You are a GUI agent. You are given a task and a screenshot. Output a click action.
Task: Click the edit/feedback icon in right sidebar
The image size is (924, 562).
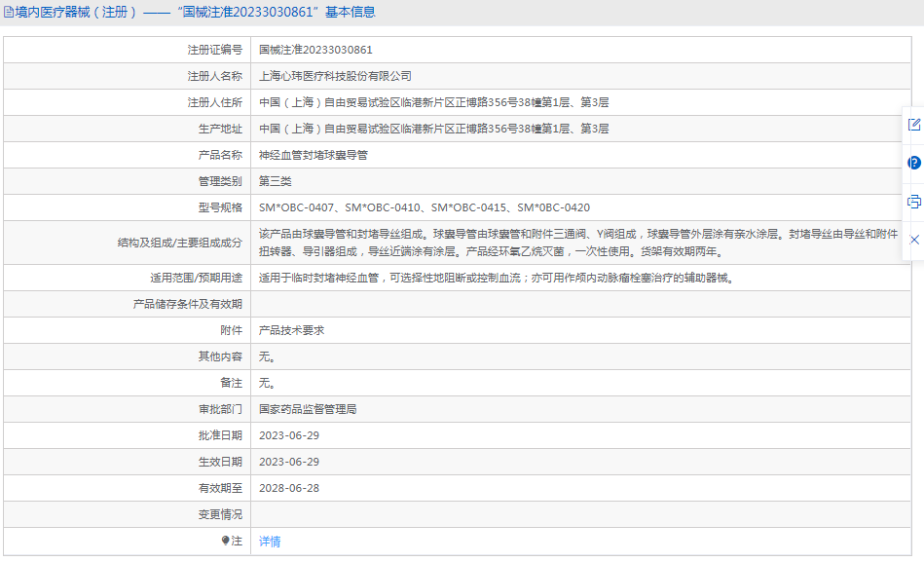click(x=914, y=125)
